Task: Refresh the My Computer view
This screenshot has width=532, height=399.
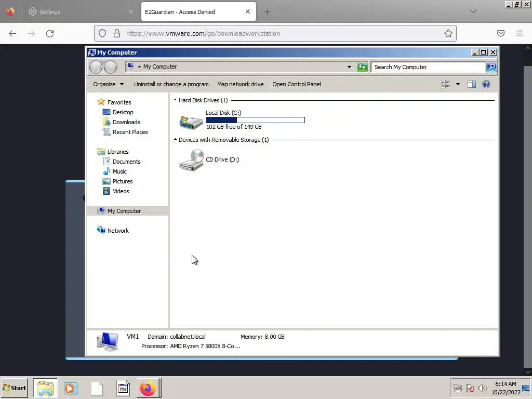Action: coord(362,67)
